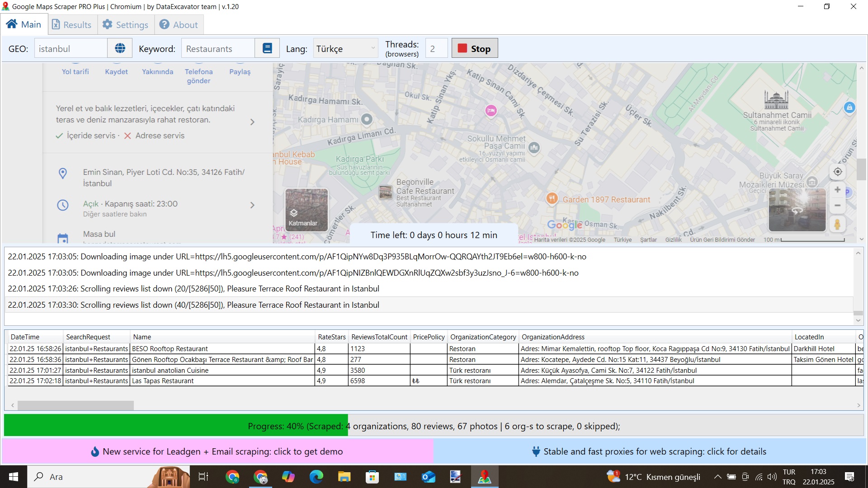
Task: Click the map locate-me target icon
Action: (x=838, y=172)
